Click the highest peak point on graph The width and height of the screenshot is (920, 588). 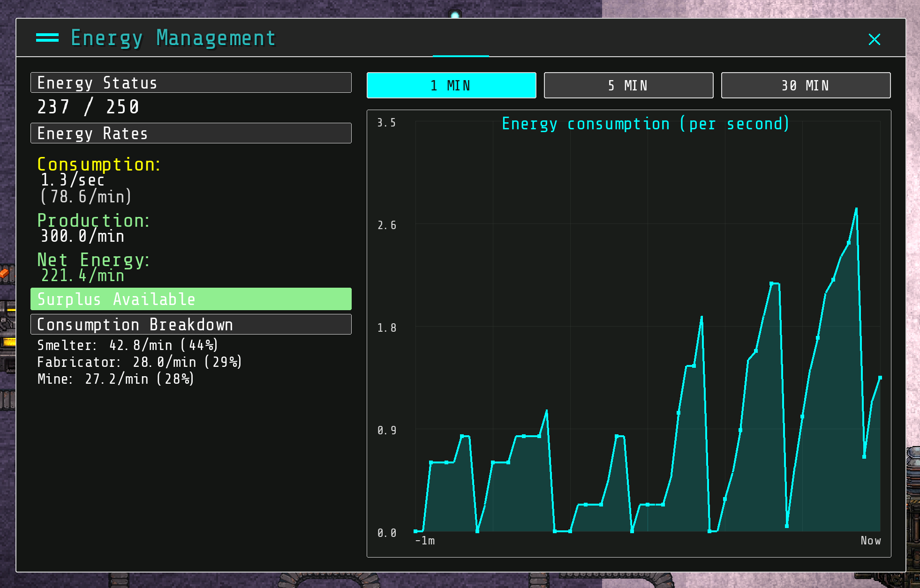856,209
